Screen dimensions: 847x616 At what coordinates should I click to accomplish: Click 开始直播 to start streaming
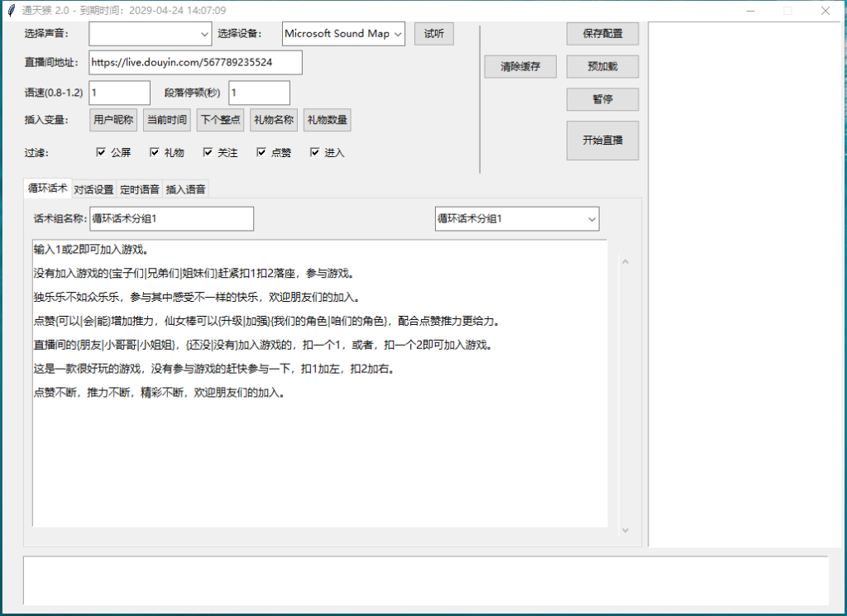[602, 140]
